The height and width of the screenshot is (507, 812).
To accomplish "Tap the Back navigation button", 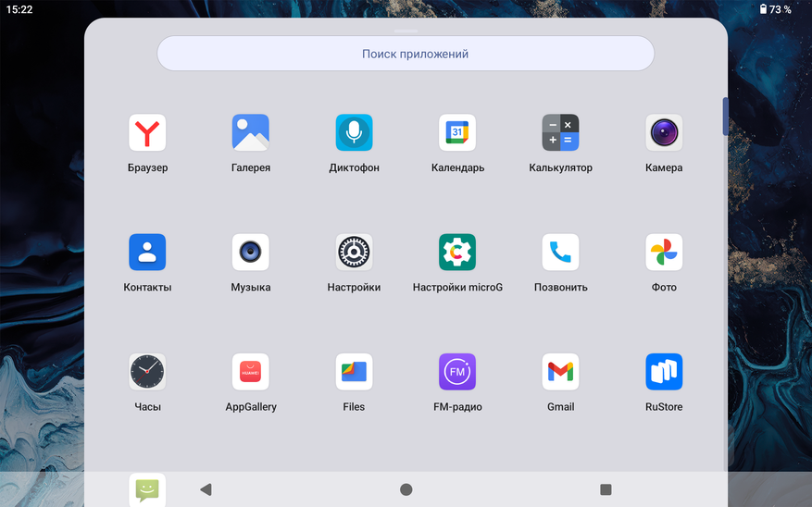I will point(206,489).
